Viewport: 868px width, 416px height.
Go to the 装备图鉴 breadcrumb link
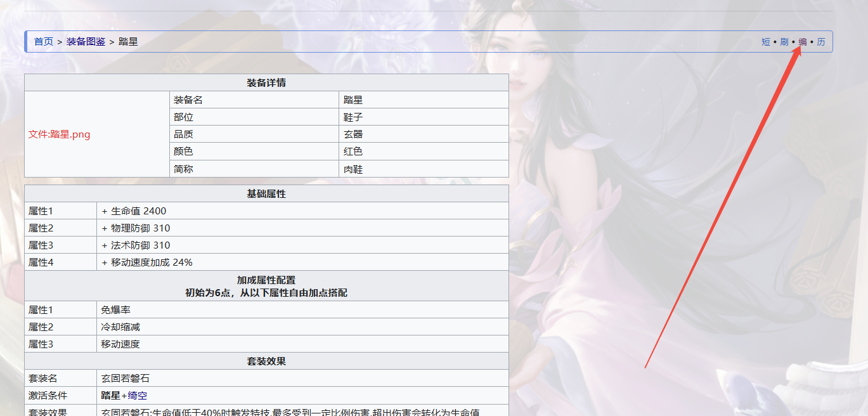(86, 42)
